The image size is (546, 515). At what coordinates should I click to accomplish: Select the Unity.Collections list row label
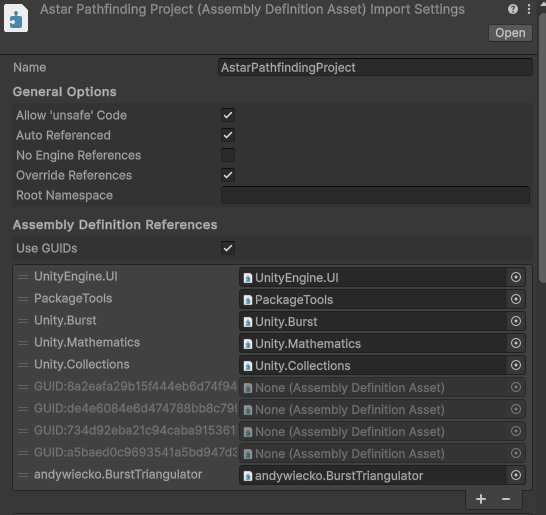81,364
